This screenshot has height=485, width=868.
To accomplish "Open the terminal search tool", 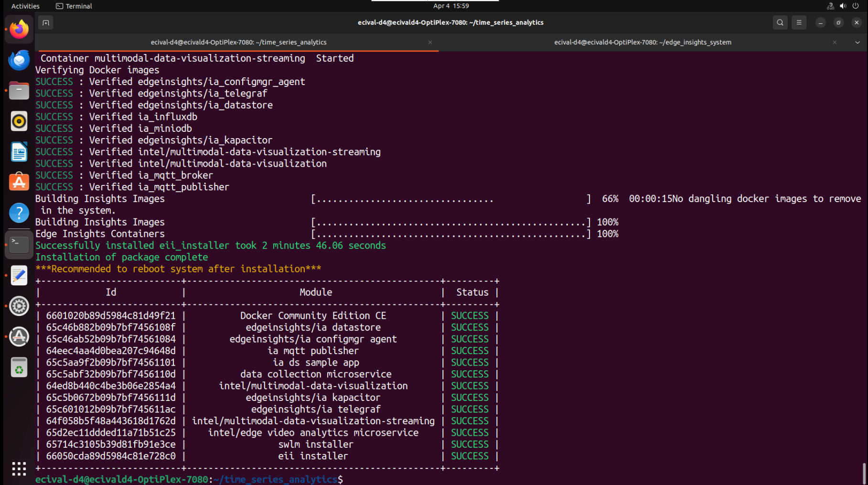I will click(780, 22).
